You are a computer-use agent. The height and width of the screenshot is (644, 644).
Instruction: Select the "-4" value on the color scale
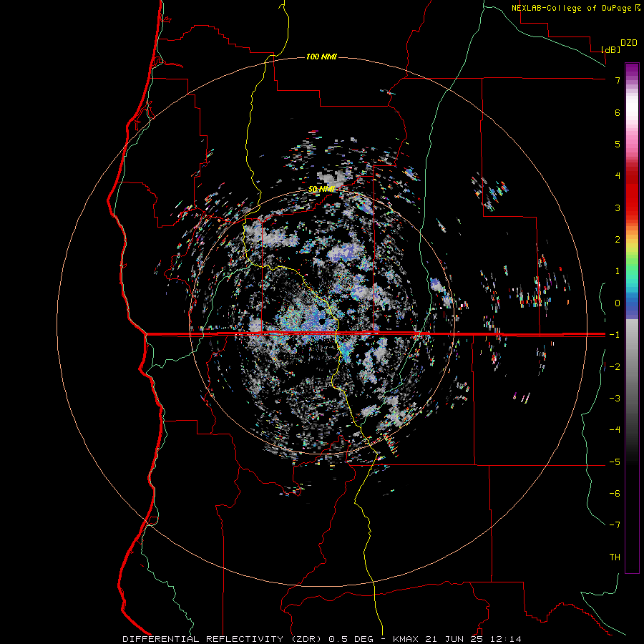point(615,430)
